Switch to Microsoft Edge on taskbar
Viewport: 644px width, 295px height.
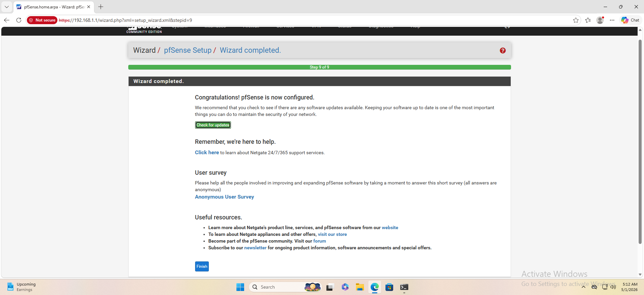[x=375, y=287]
